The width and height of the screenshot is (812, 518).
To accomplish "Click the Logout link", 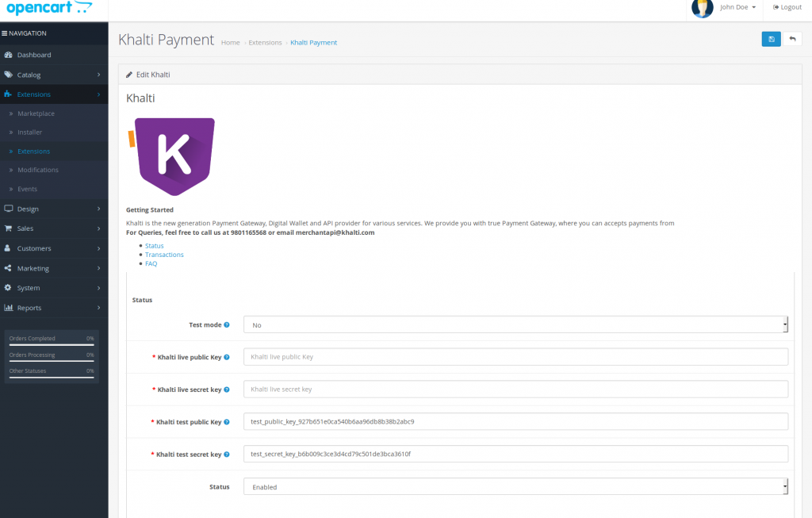I will click(787, 7).
